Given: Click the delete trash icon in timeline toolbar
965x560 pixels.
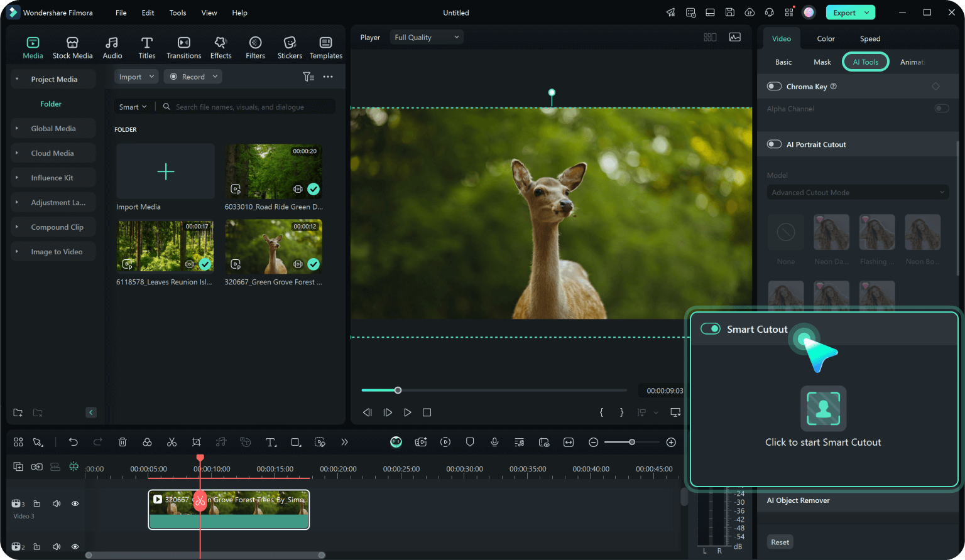Looking at the screenshot, I should 123,442.
